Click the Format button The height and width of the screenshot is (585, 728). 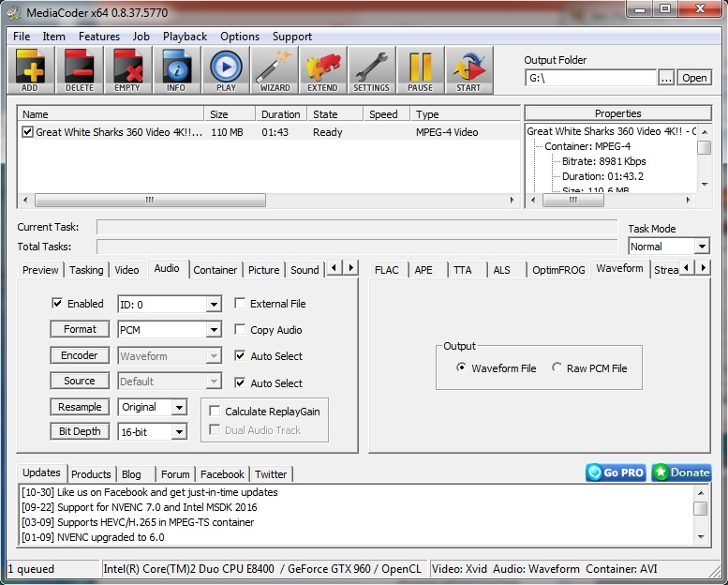[x=80, y=329]
